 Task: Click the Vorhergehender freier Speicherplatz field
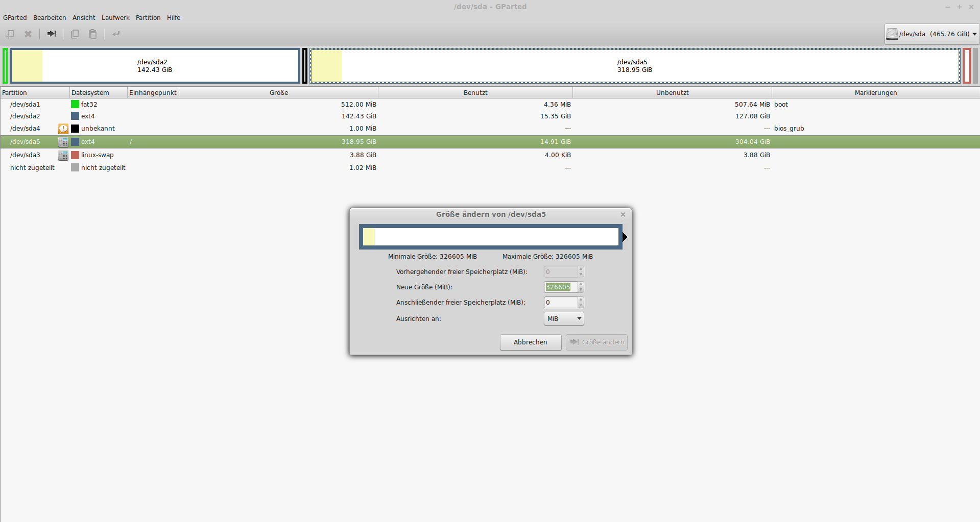pos(561,272)
